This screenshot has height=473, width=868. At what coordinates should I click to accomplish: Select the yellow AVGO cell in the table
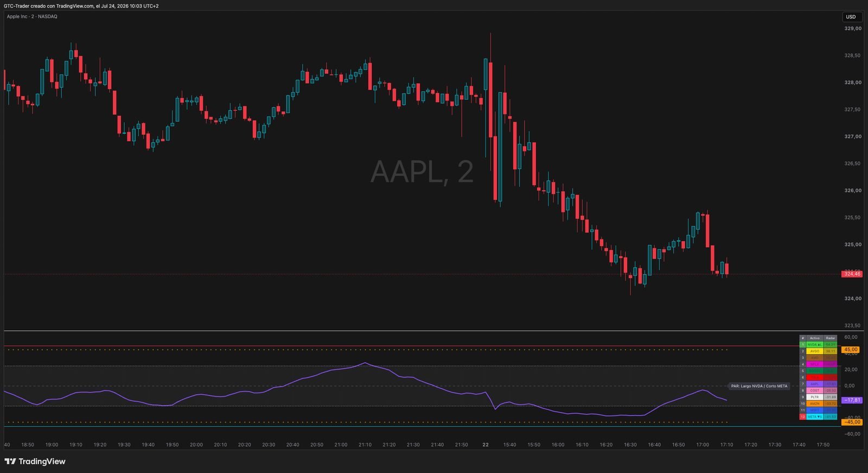click(814, 351)
